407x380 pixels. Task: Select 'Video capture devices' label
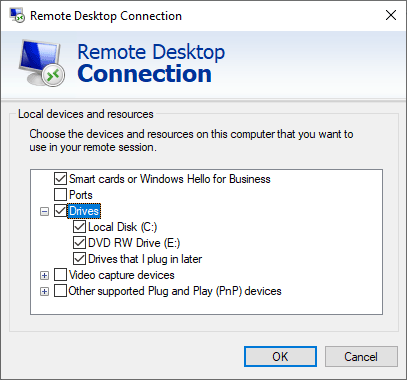pos(122,275)
